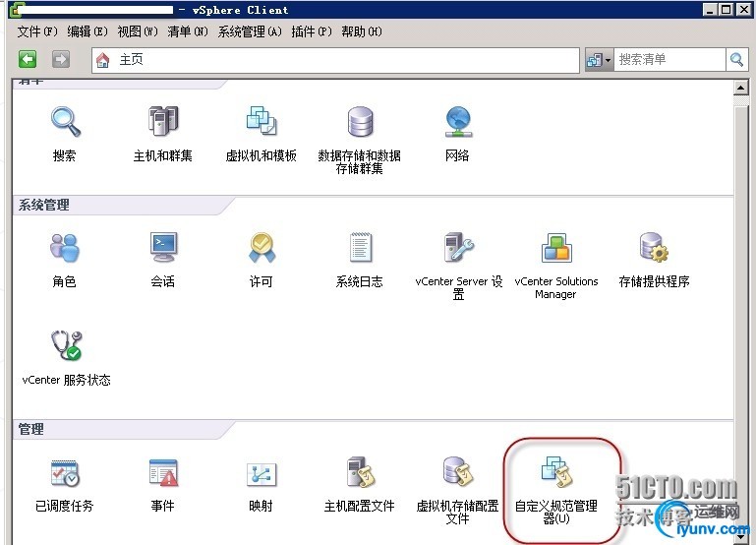Open the 帮助(H) menu
Image resolution: width=756 pixels, height=545 pixels.
[362, 31]
